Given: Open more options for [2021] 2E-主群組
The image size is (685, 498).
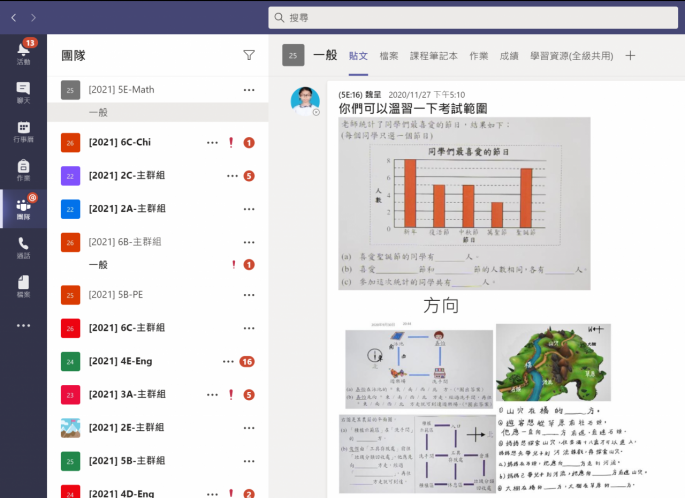Looking at the screenshot, I should tap(249, 428).
